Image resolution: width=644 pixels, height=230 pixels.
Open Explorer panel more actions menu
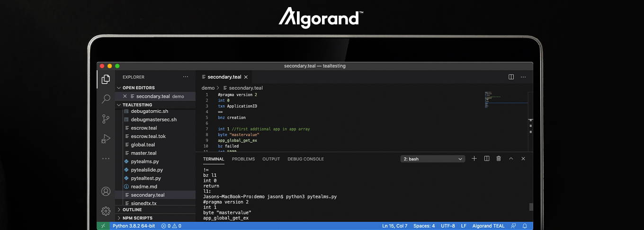[x=186, y=77]
